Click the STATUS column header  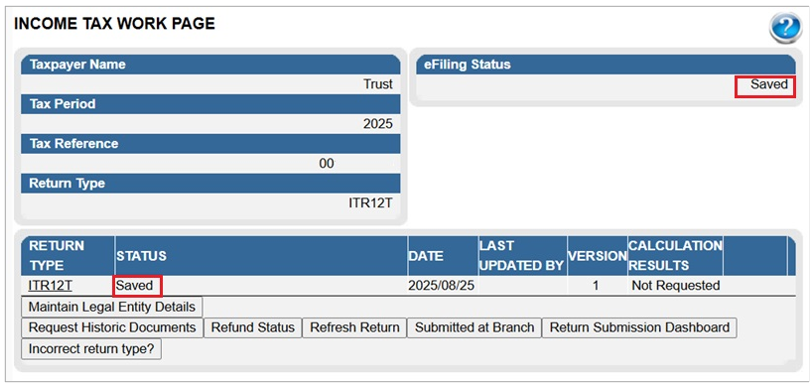tap(141, 256)
